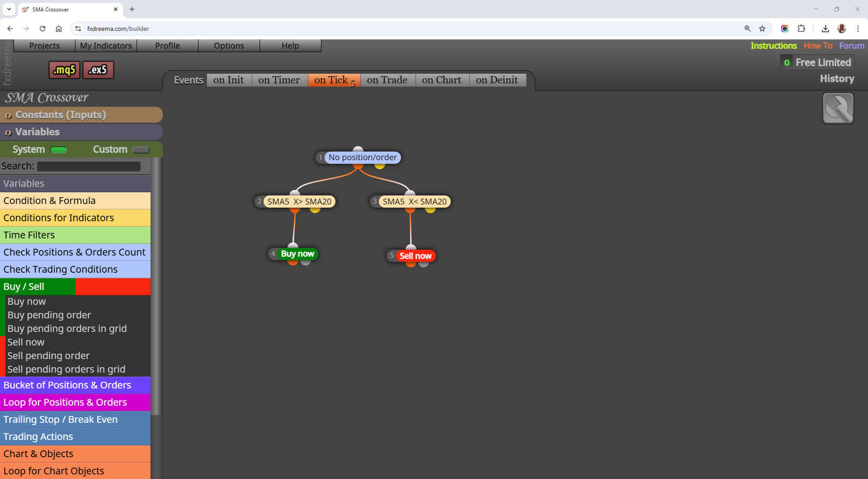
Task: Open the Forum link
Action: [851, 46]
